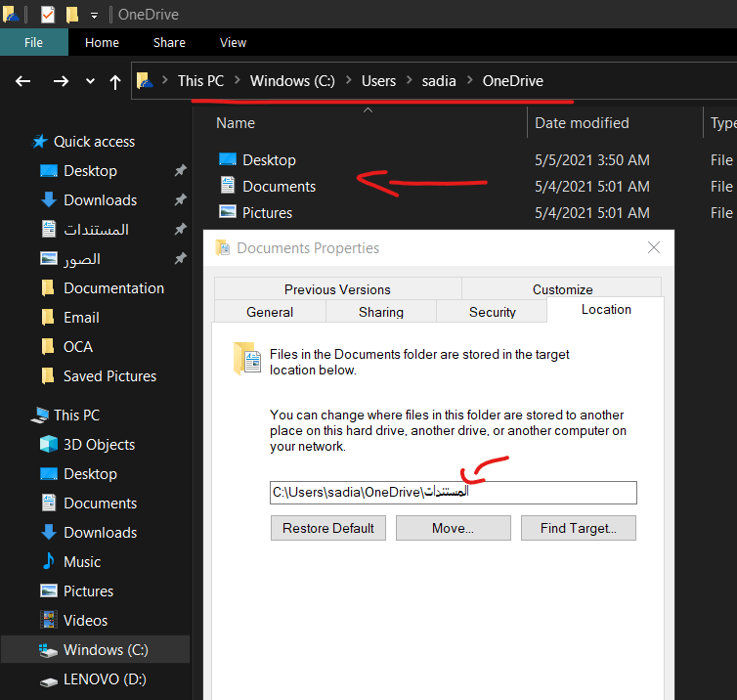
Task: Click OneDrive in the breadcrumb path
Action: pos(513,81)
